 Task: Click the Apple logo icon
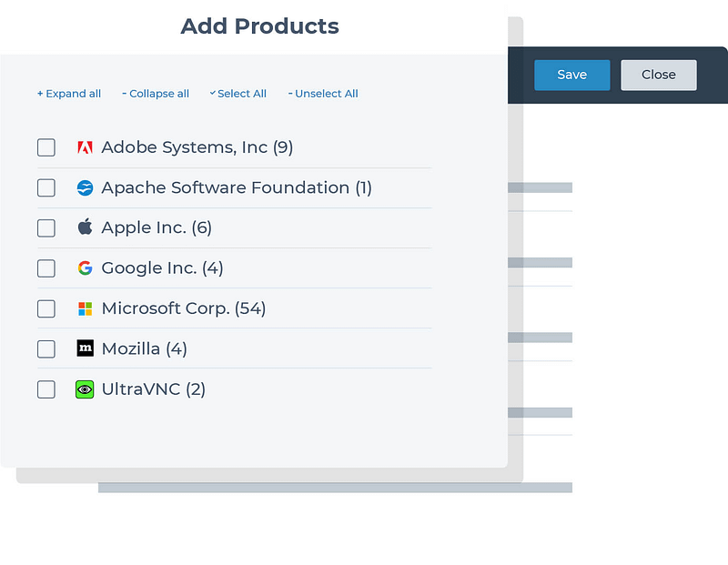(x=85, y=227)
